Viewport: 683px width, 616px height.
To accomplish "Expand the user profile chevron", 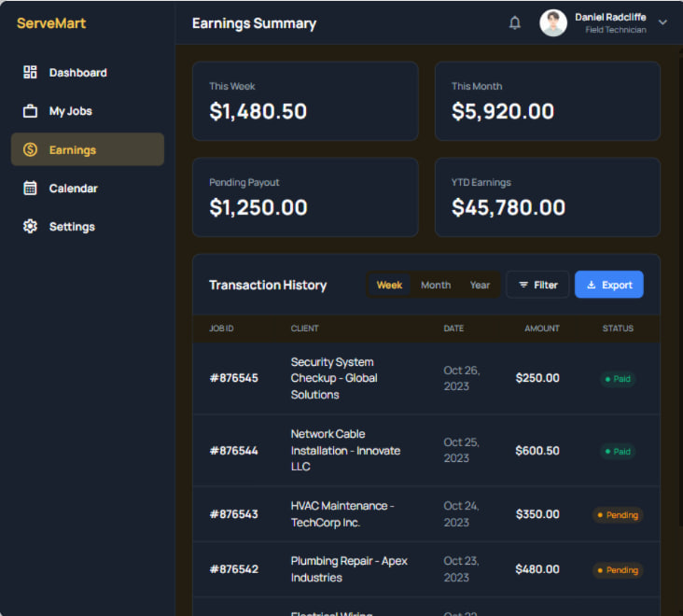I will pos(662,22).
